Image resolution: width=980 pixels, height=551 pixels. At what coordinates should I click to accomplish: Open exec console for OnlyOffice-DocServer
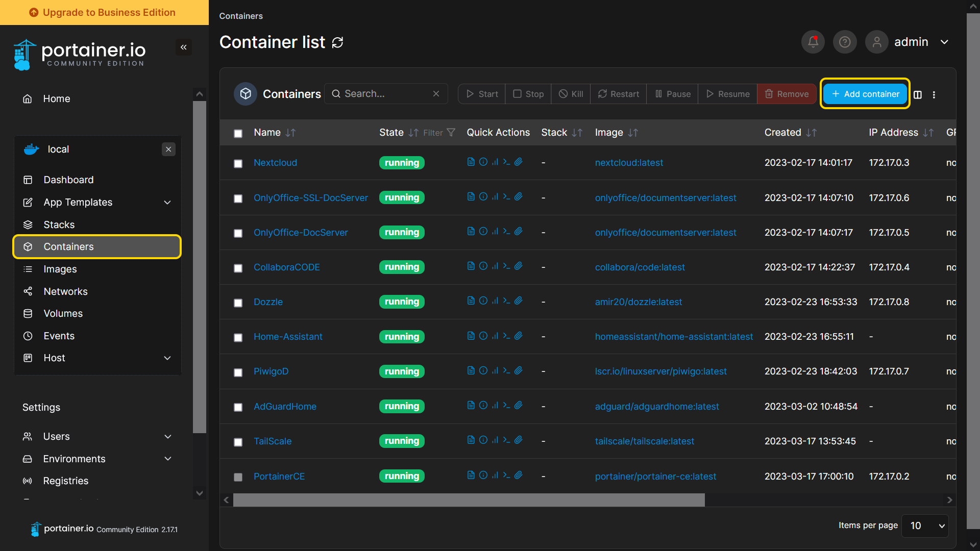506,231
